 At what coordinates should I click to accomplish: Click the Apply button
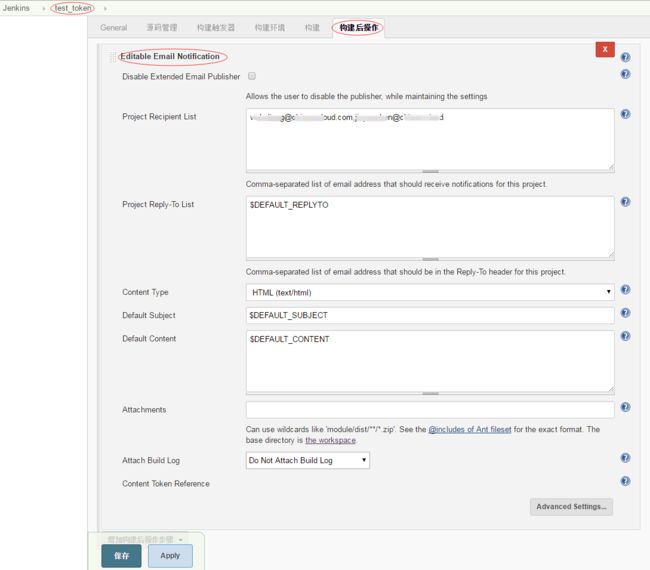pos(170,555)
